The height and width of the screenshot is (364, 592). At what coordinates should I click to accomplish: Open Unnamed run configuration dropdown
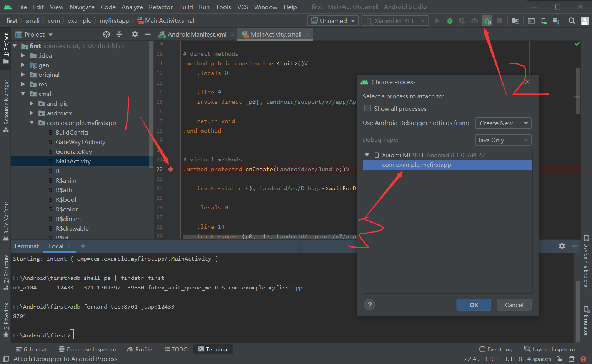tap(333, 21)
